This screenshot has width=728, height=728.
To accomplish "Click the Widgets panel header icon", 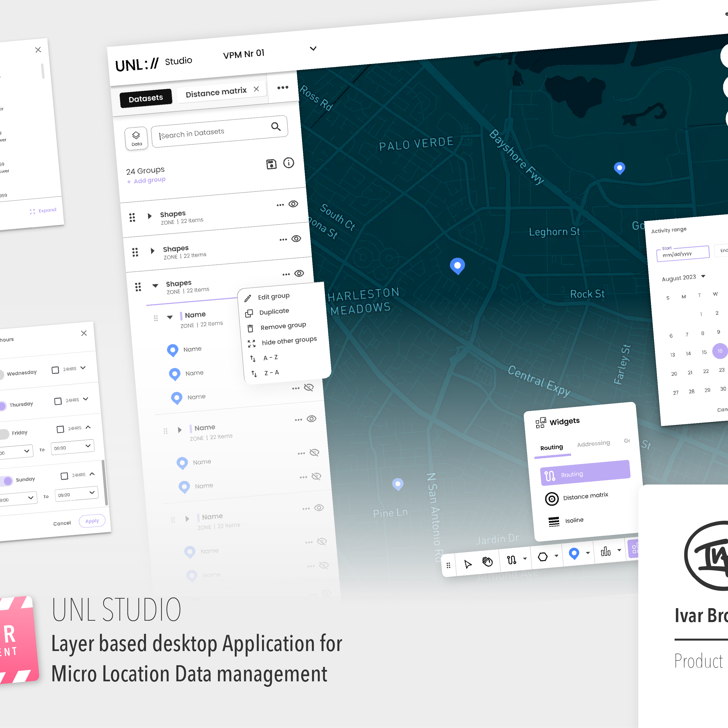I will (x=540, y=423).
